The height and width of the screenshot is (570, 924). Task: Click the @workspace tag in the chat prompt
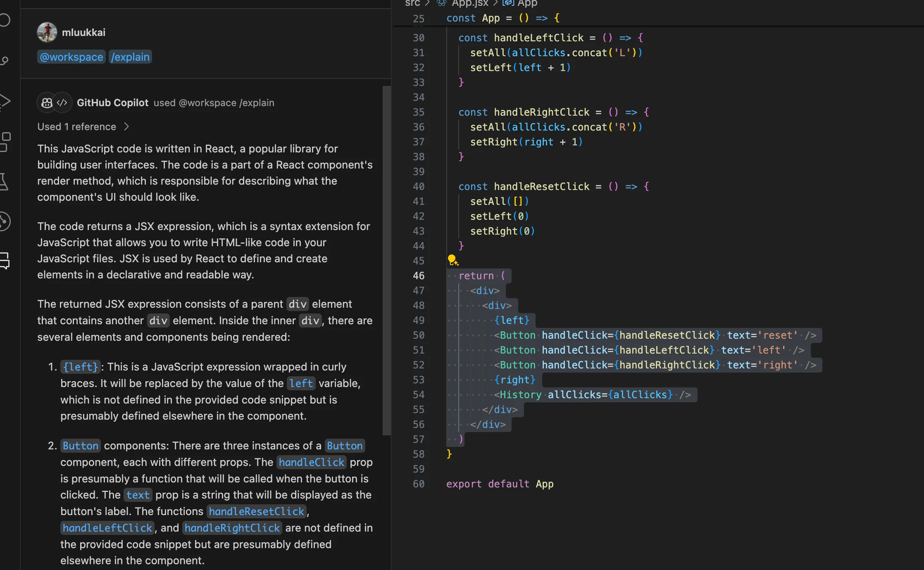pos(71,57)
